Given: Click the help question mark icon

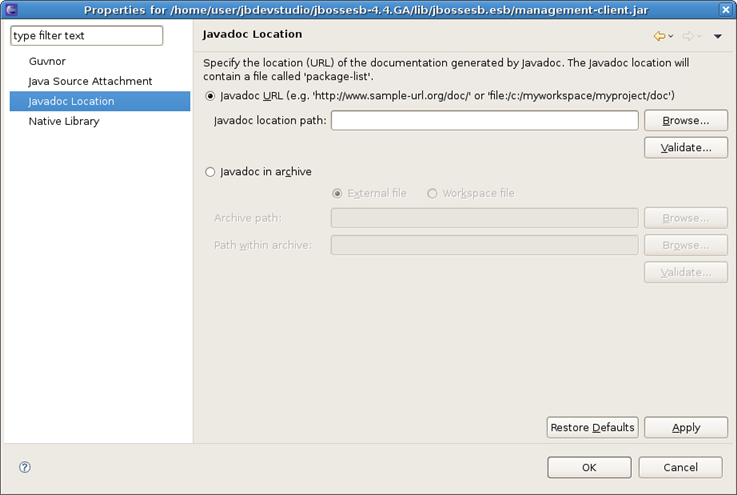Looking at the screenshot, I should click(x=25, y=467).
